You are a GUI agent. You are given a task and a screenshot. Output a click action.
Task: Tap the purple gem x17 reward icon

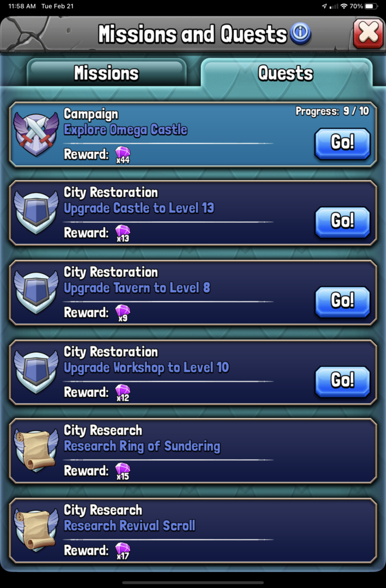(123, 551)
